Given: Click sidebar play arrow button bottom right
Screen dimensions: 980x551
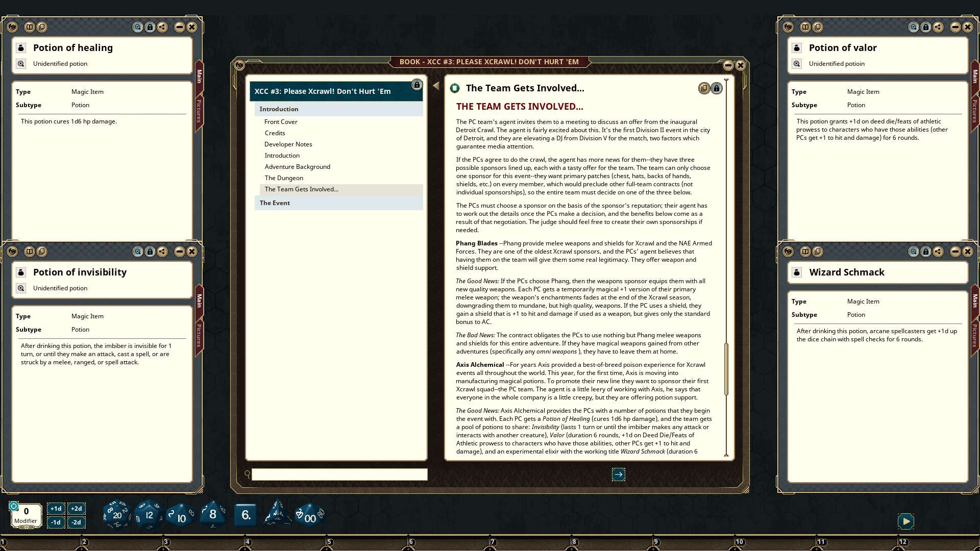Looking at the screenshot, I should [905, 521].
